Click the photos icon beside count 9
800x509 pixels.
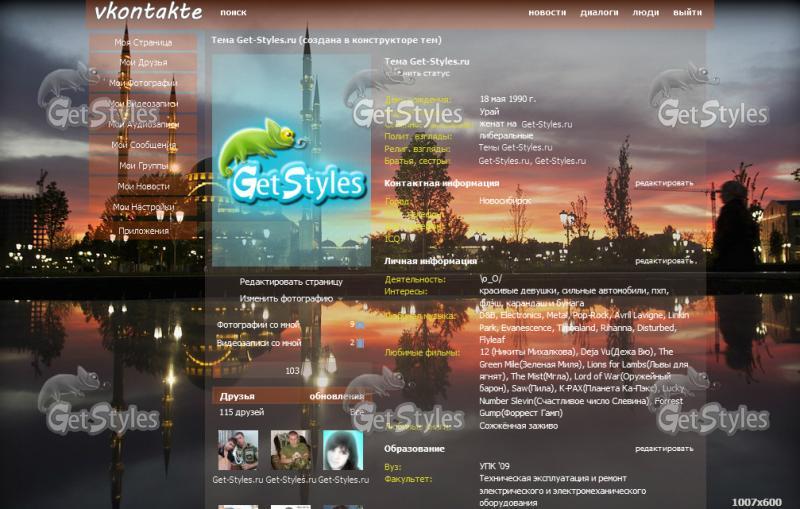point(360,325)
